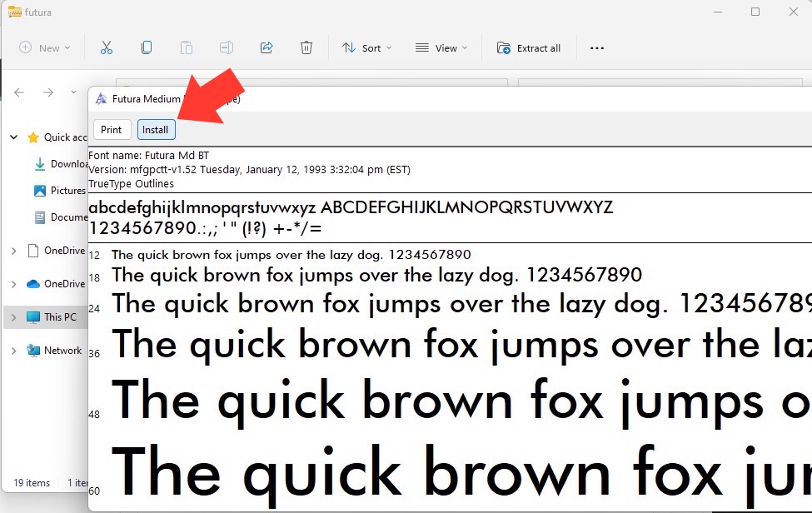Viewport: 812px width, 513px height.
Task: Click the forward navigation arrow
Action: coord(48,92)
